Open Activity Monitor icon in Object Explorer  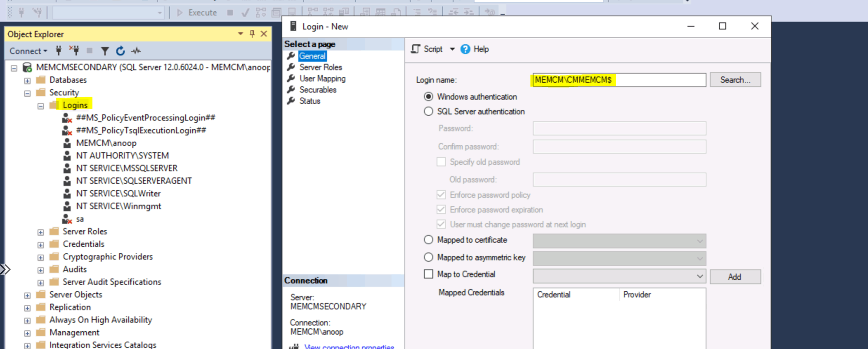click(x=136, y=51)
